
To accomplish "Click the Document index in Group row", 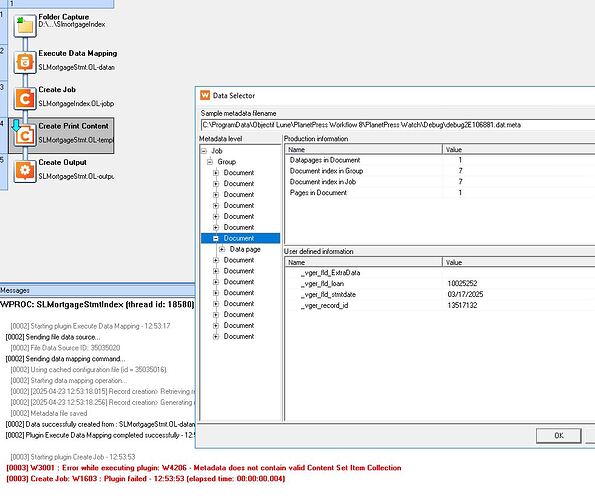I will pos(440,171).
